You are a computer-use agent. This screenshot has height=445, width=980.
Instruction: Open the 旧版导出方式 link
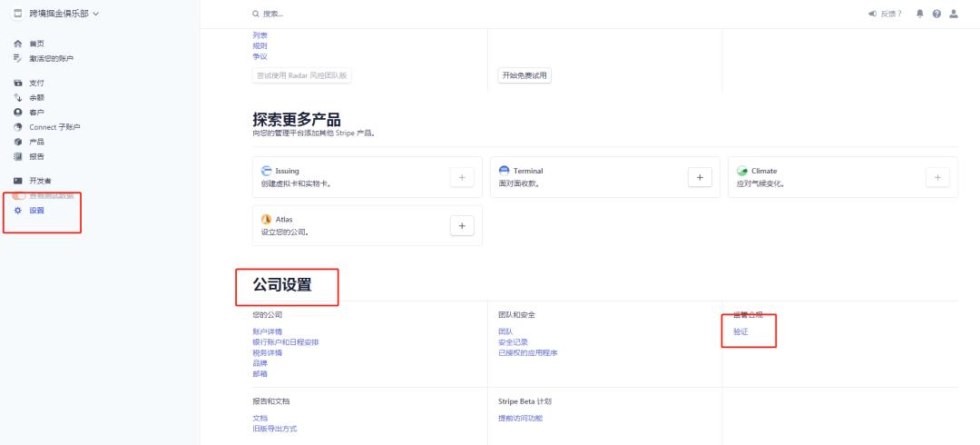(x=275, y=429)
